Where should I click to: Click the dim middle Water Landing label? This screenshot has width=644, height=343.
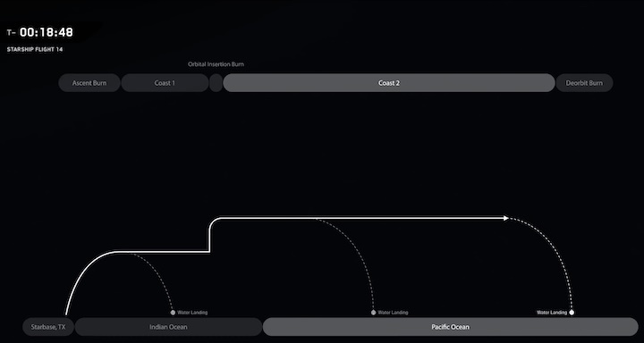pyautogui.click(x=393, y=313)
